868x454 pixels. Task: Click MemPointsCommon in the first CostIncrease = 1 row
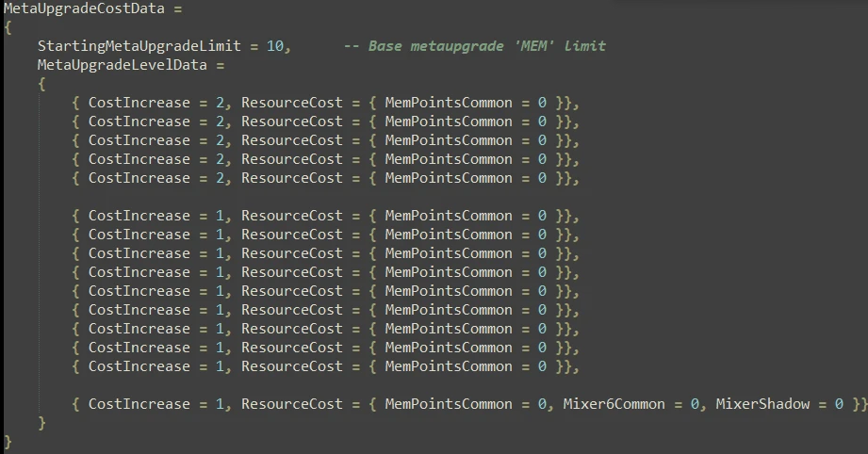[449, 216]
